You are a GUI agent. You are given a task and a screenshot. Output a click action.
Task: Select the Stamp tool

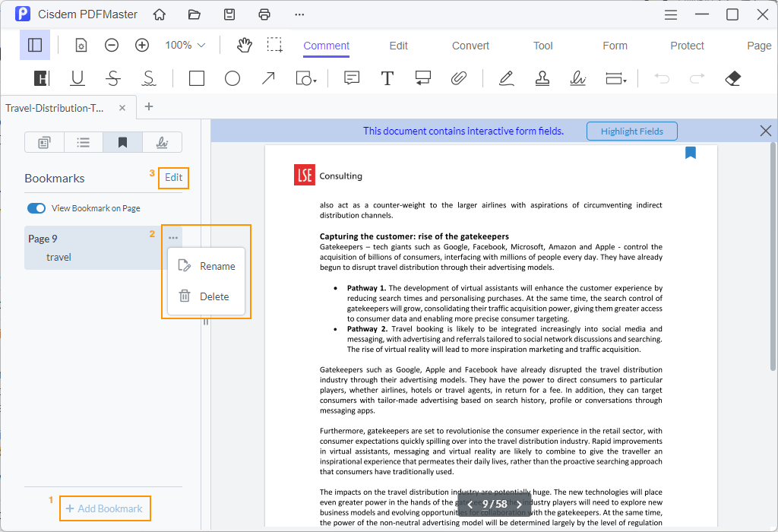(x=542, y=78)
